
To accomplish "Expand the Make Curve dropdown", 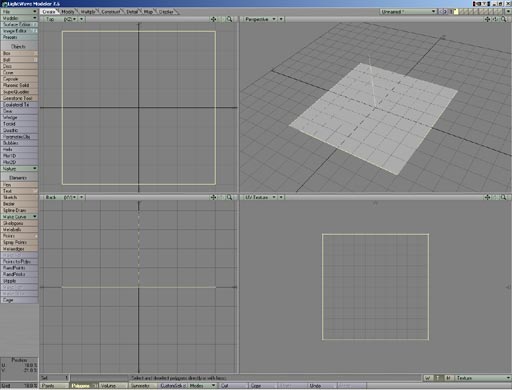I will (19, 217).
